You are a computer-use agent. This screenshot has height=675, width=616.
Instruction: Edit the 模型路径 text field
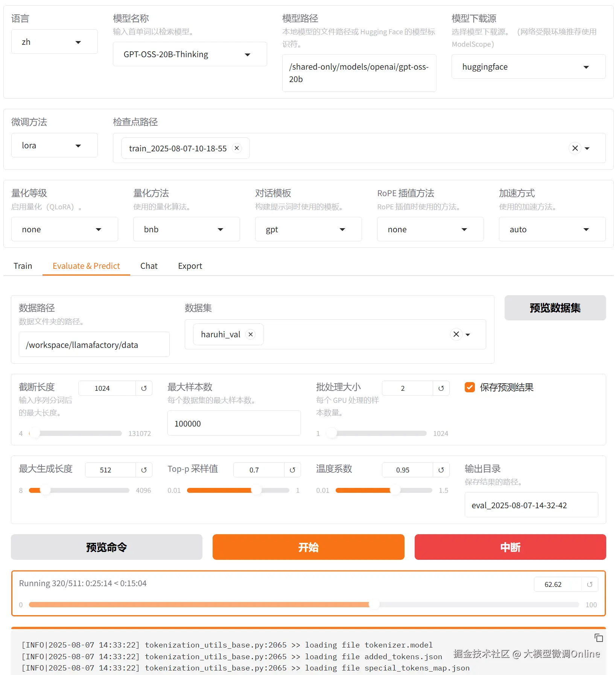coord(359,73)
